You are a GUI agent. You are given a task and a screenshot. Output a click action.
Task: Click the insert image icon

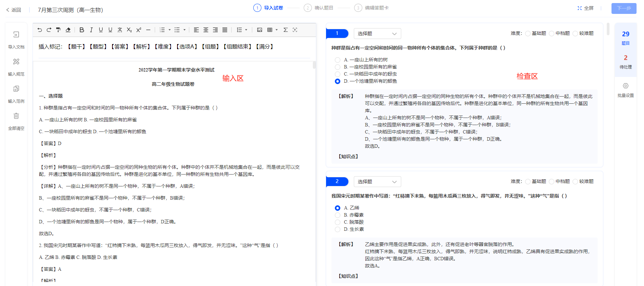tap(260, 30)
